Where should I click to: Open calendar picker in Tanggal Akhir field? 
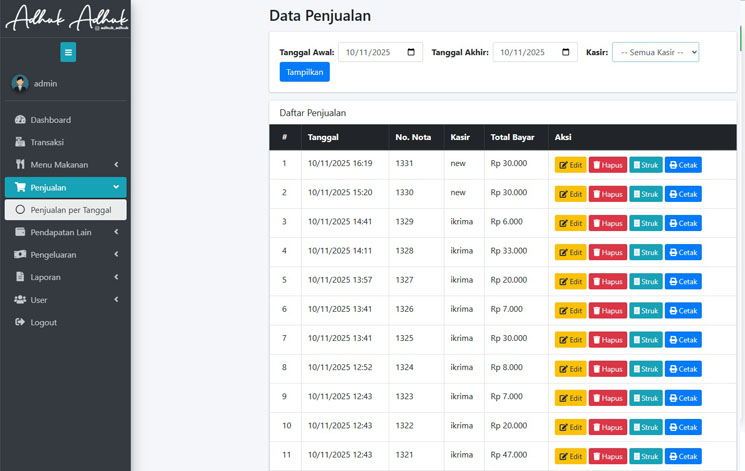click(566, 52)
